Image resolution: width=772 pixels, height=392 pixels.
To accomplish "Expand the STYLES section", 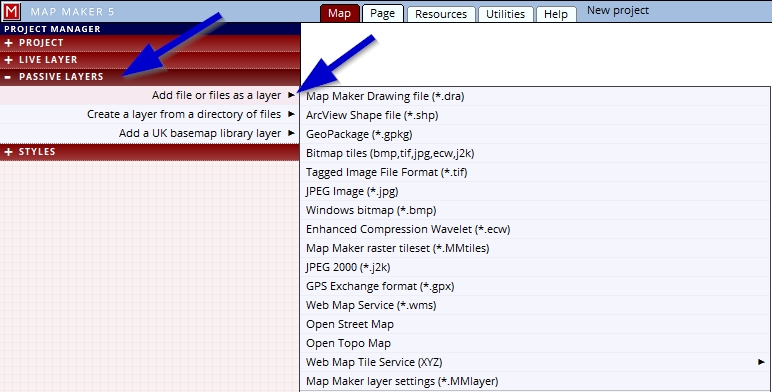I will point(150,152).
